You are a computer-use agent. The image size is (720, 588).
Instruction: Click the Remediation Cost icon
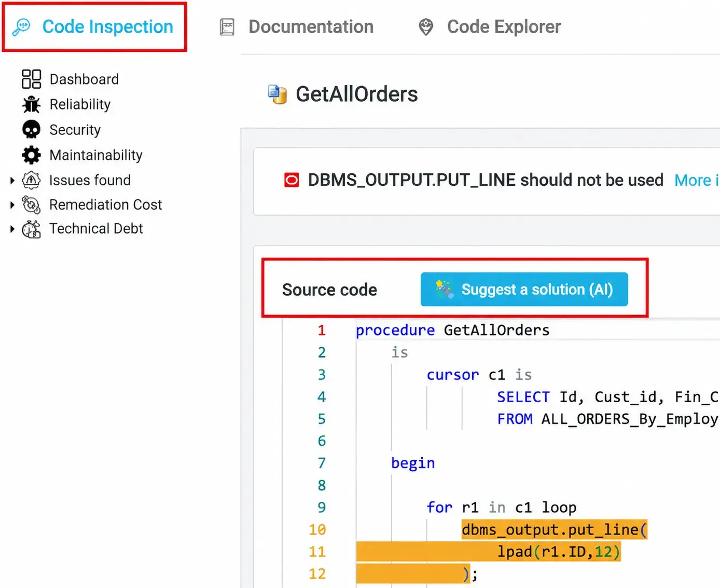pyautogui.click(x=31, y=204)
